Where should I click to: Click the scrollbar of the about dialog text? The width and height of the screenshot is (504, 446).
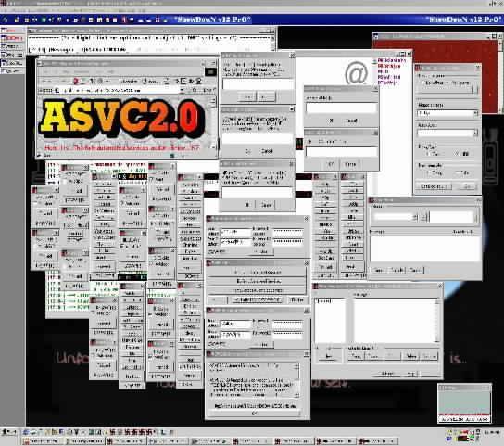pyautogui.click(x=296, y=381)
